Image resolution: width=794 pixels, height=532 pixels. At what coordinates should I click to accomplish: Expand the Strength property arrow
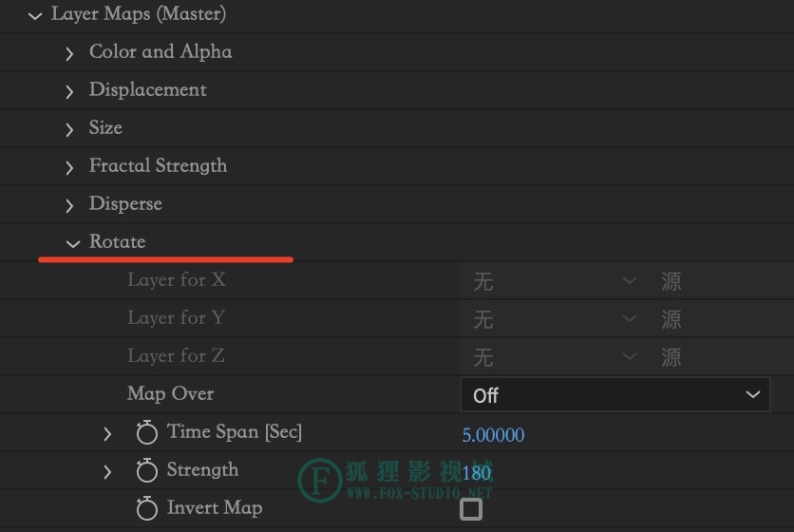point(107,472)
